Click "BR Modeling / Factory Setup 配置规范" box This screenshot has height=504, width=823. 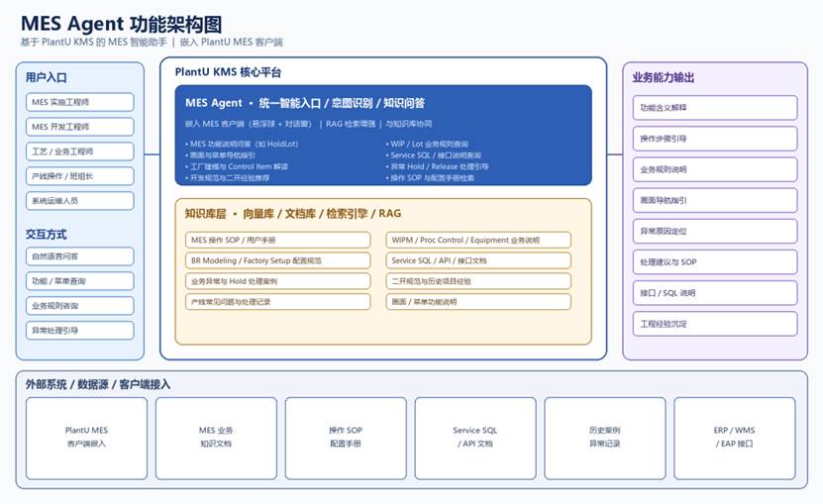(x=277, y=260)
